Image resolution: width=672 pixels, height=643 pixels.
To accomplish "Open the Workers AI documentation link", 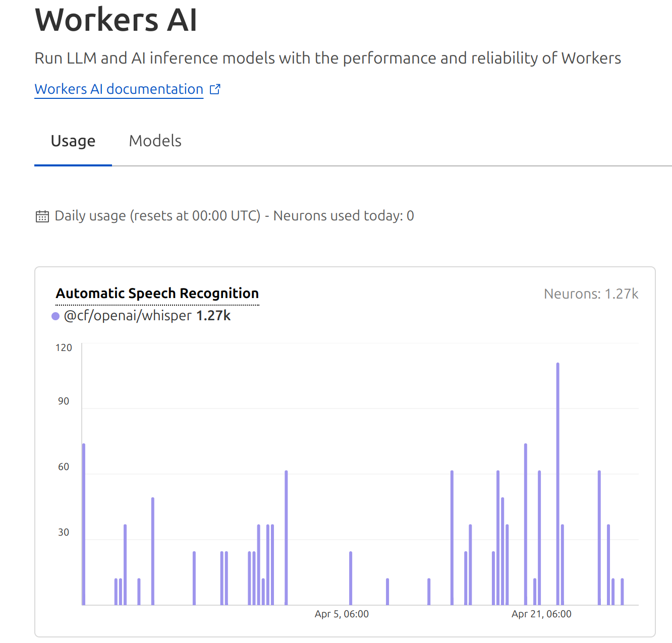I will (119, 89).
